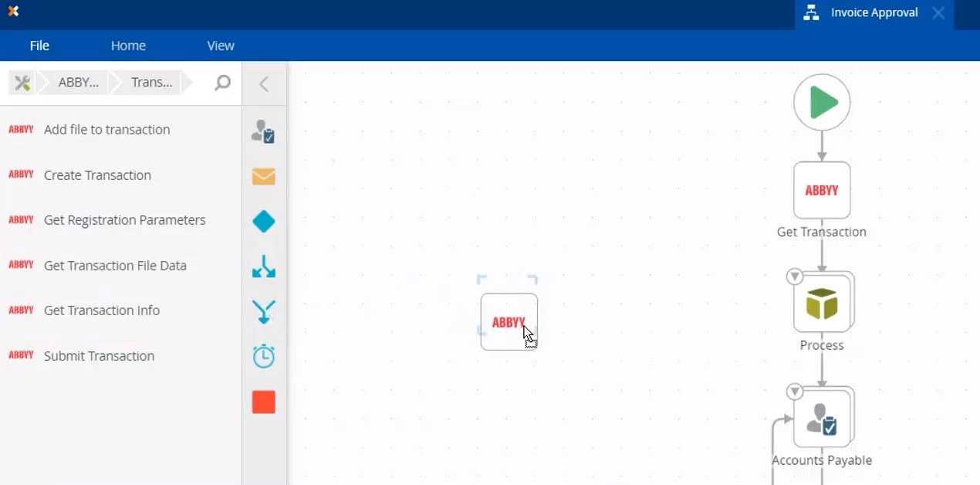This screenshot has width=980, height=485.
Task: Expand the Process node dropdown triangle
Action: point(795,276)
